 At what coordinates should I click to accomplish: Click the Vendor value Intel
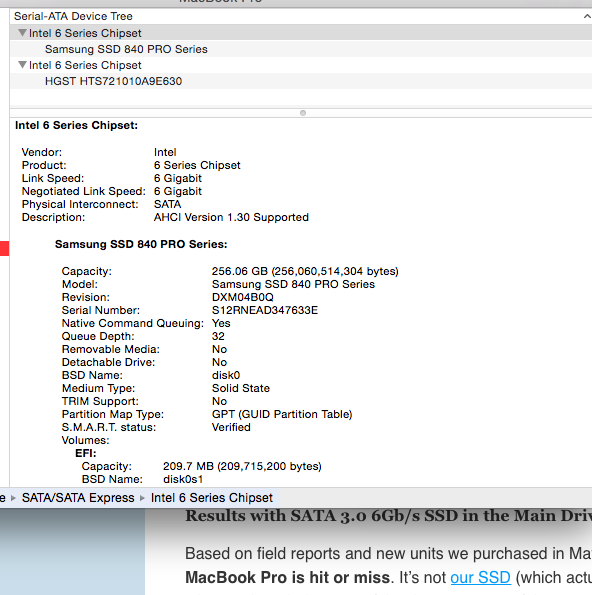point(165,152)
